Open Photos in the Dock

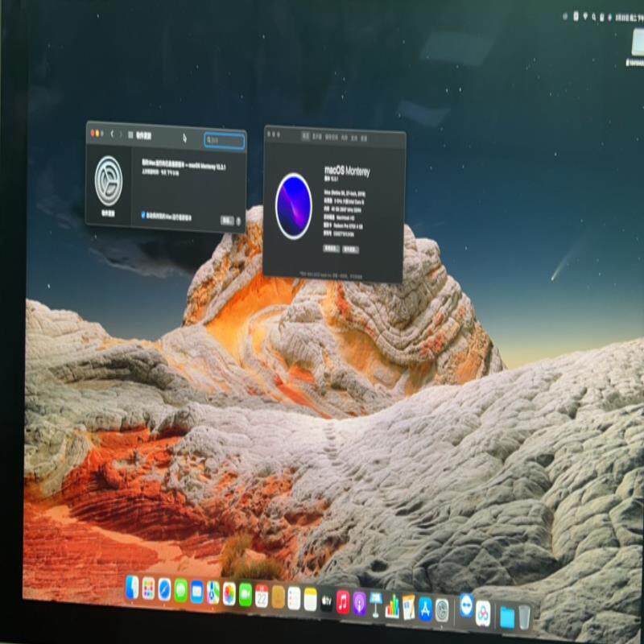pos(229,593)
